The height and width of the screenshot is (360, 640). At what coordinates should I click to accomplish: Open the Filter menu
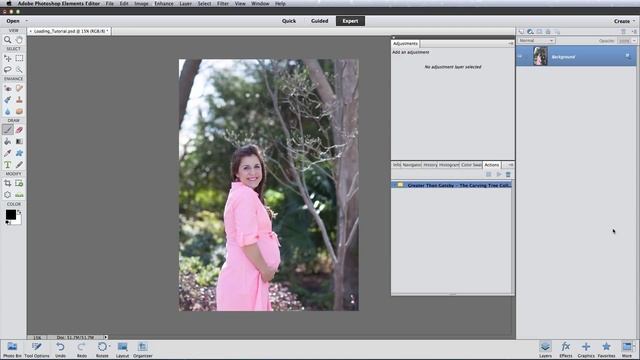[x=222, y=3]
